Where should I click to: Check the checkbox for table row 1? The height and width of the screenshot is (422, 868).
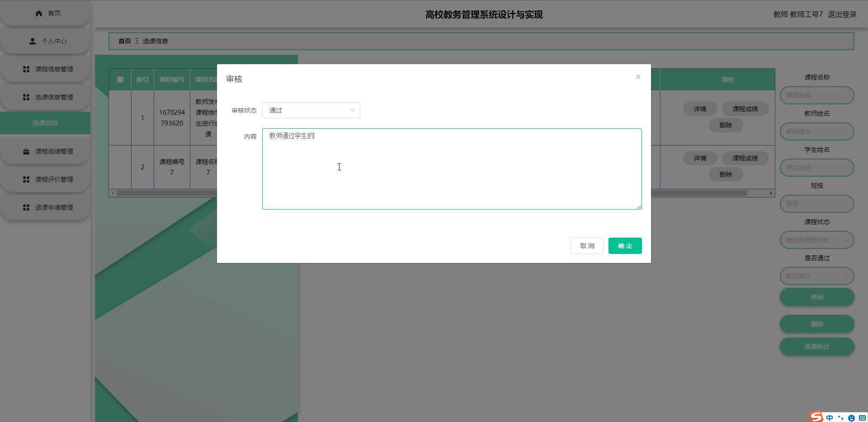(120, 118)
